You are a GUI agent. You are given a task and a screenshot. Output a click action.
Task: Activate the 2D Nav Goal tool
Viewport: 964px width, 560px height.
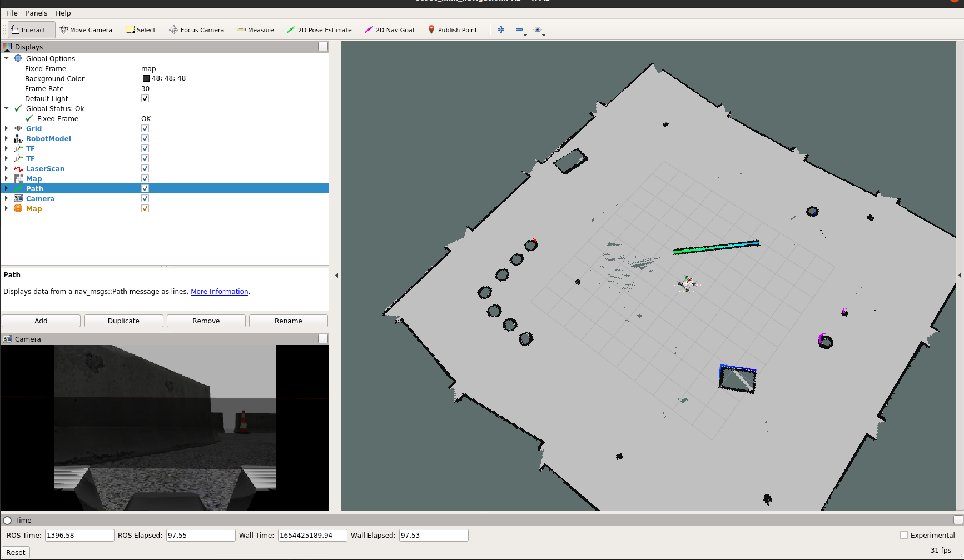click(389, 30)
